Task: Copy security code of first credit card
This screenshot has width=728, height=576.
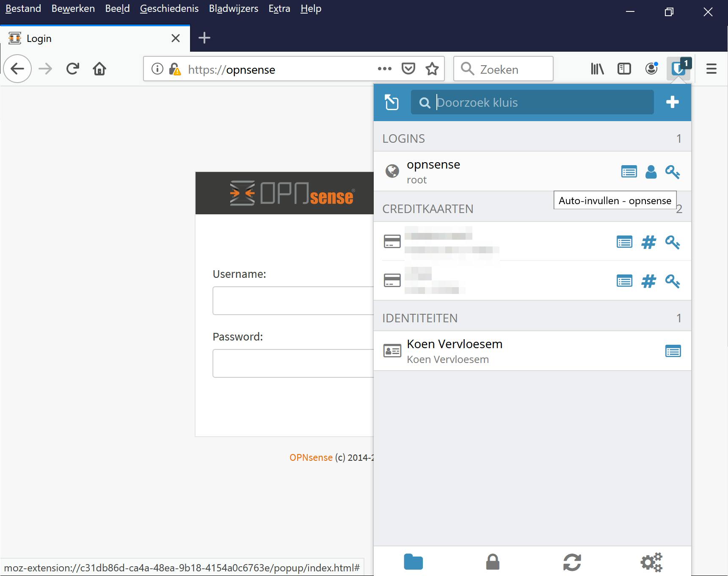Action: point(673,242)
